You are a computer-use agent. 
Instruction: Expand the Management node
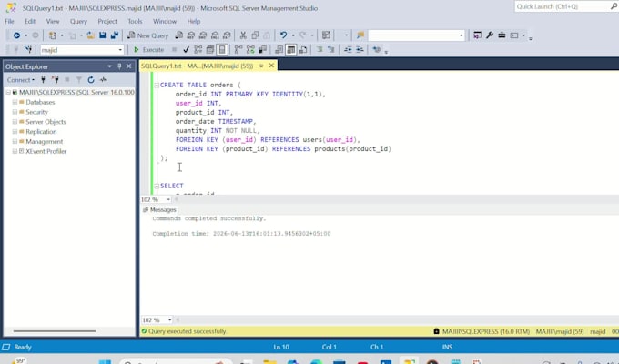[x=15, y=141]
